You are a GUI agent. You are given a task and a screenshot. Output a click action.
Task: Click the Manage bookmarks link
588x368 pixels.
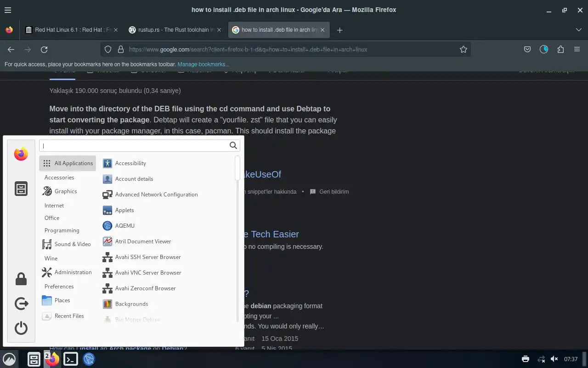tap(203, 64)
